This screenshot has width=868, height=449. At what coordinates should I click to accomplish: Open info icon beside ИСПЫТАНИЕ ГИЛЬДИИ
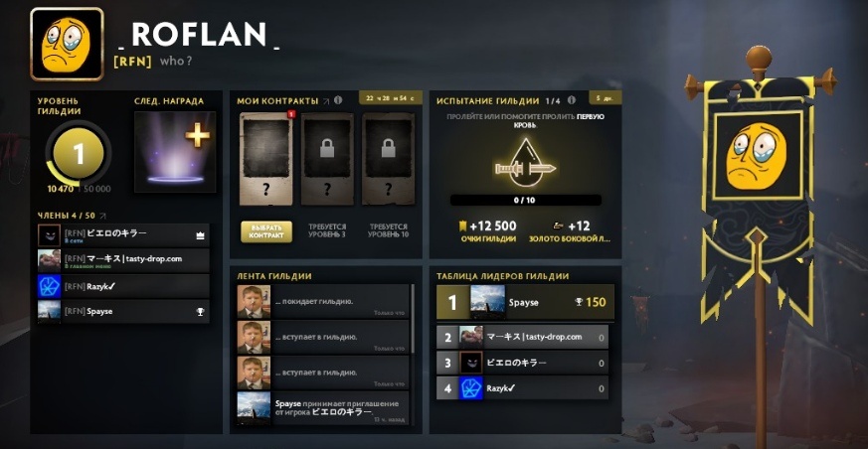pos(572,100)
